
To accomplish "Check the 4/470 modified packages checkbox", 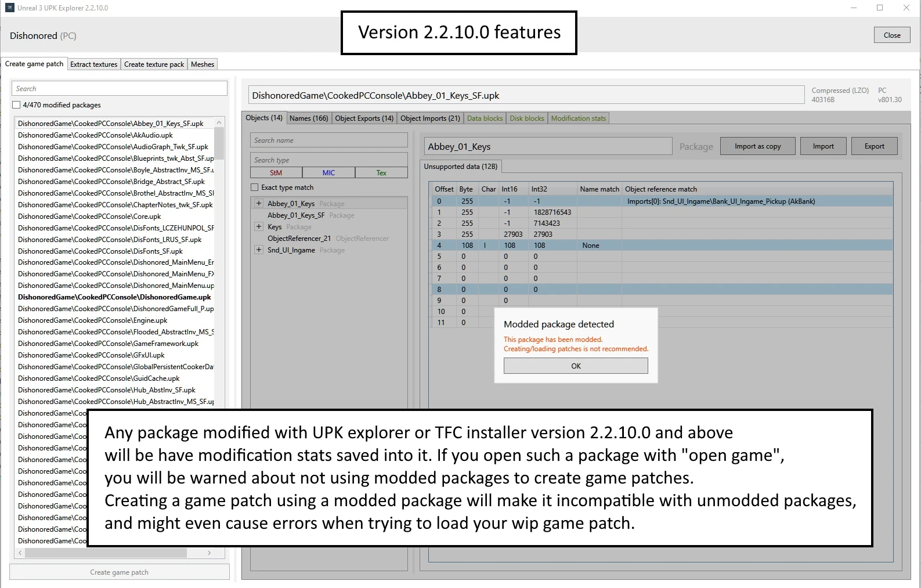I will coord(17,105).
